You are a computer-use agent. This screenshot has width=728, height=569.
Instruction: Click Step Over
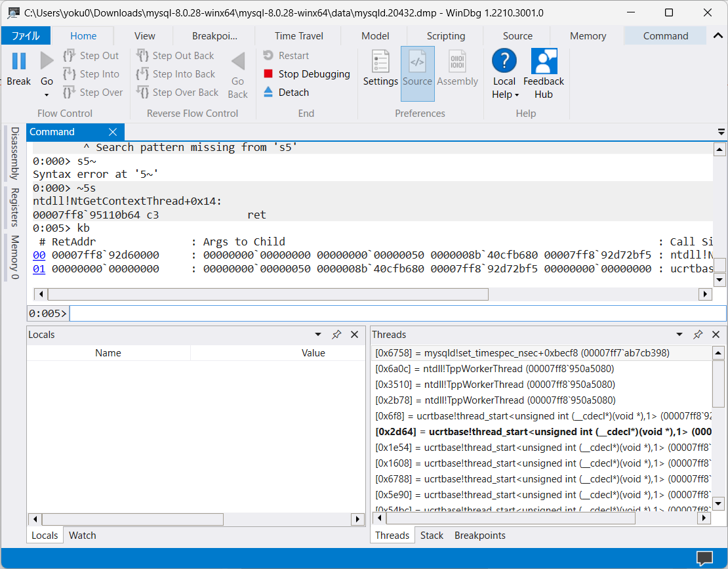pos(93,93)
